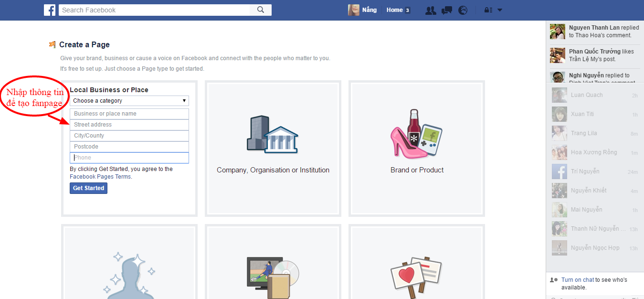Open the Facebook Pages Terms link
The width and height of the screenshot is (644, 299).
coord(100,177)
